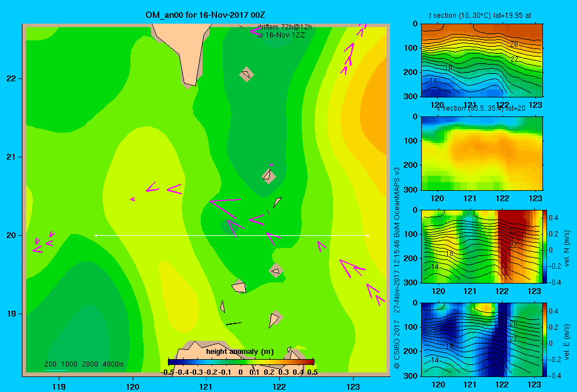Click the vel. E vertical colorbar
Viewport: 577px width, 392px height.
545,340
